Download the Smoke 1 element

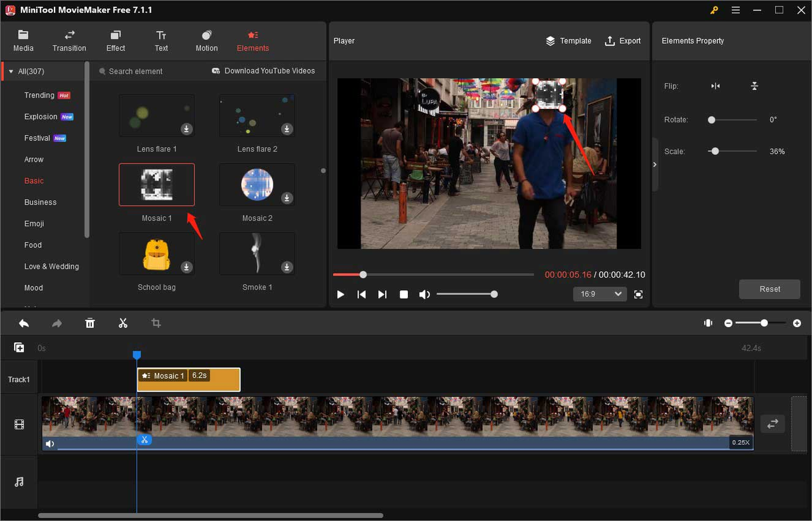coord(287,267)
